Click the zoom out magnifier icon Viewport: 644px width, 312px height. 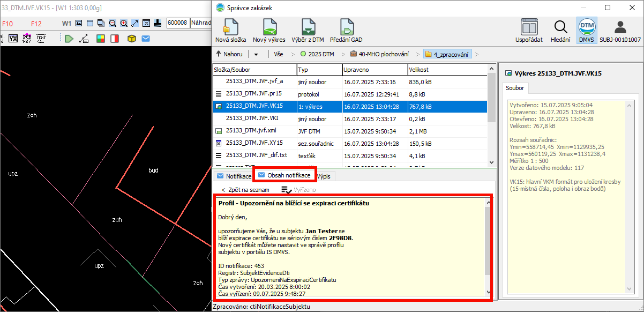click(x=113, y=23)
